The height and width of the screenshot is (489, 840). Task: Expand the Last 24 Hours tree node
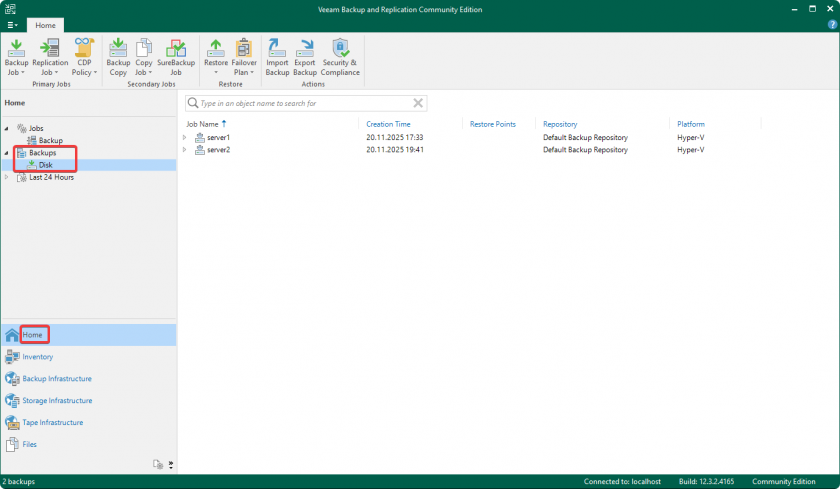click(7, 177)
